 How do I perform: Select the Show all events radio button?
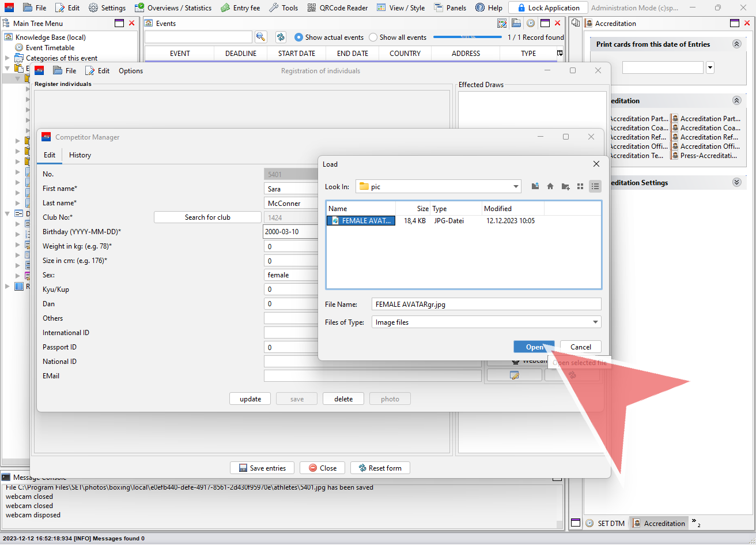point(373,37)
